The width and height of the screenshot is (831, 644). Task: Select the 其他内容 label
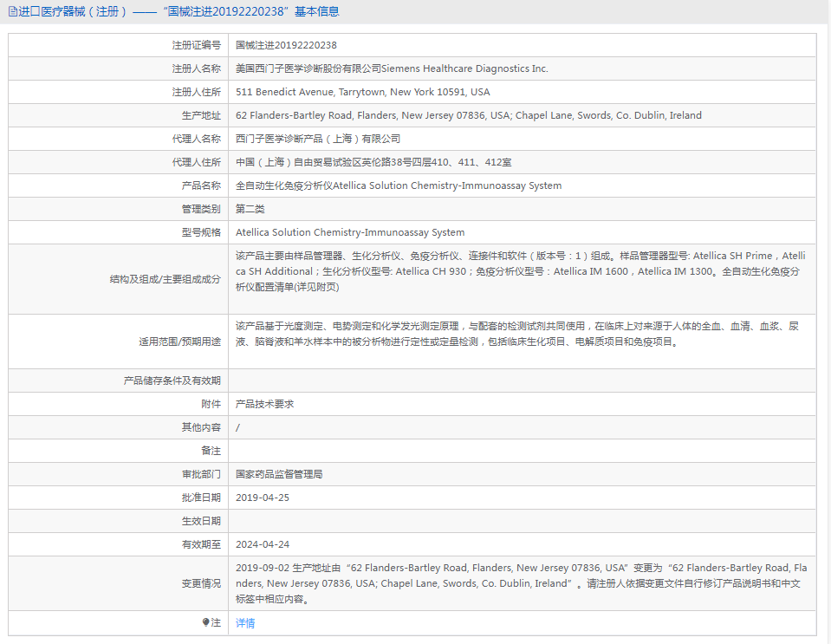pos(201,426)
